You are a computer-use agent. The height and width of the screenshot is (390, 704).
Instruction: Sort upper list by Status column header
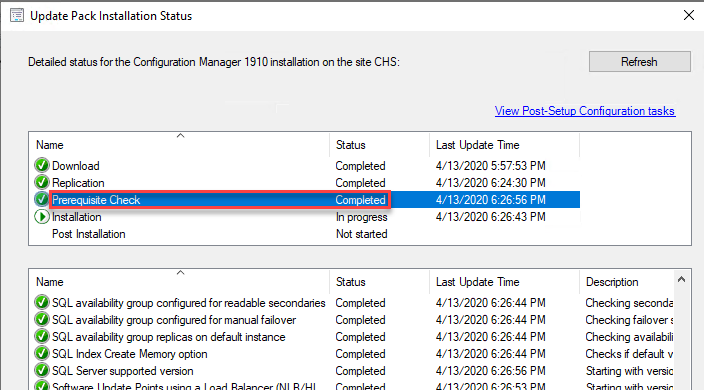click(379, 145)
